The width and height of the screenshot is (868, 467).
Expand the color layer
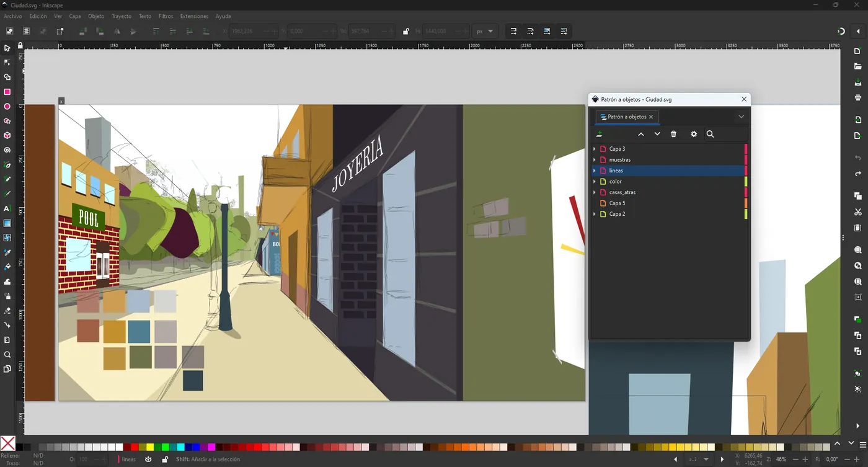pos(594,182)
